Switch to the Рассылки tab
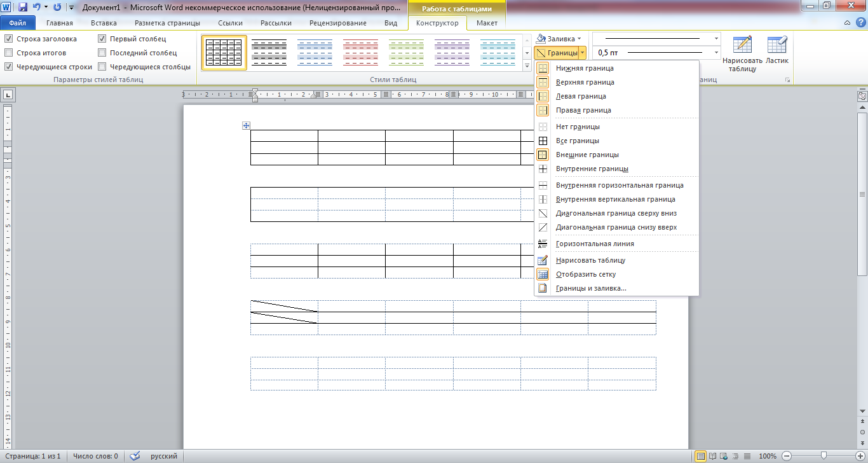 pyautogui.click(x=276, y=23)
